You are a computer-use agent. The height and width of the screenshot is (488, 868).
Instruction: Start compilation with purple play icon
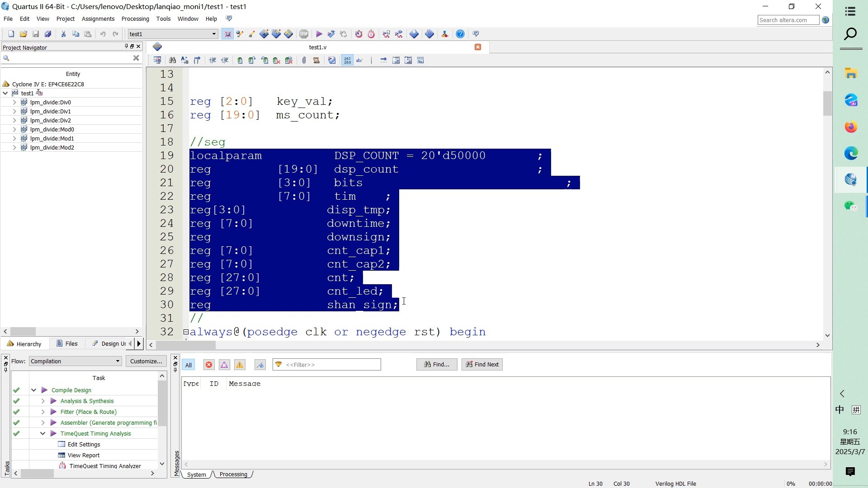[x=319, y=34]
